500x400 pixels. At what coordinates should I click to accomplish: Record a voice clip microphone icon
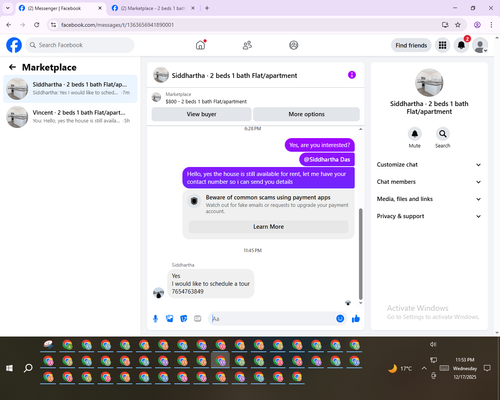click(x=155, y=319)
